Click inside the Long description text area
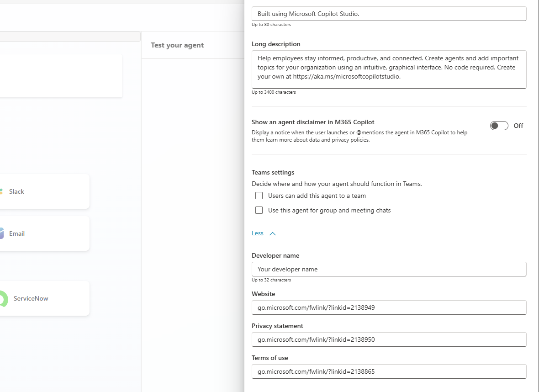The height and width of the screenshot is (392, 539). (389, 69)
